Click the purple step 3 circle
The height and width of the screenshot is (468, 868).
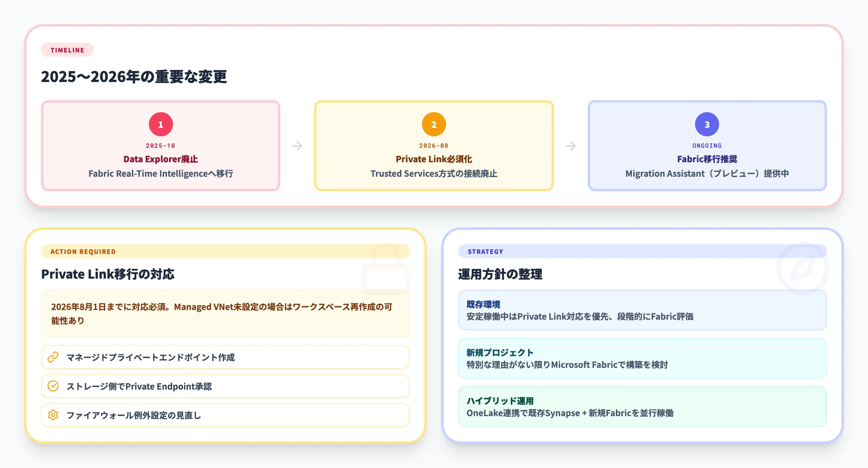pyautogui.click(x=707, y=125)
